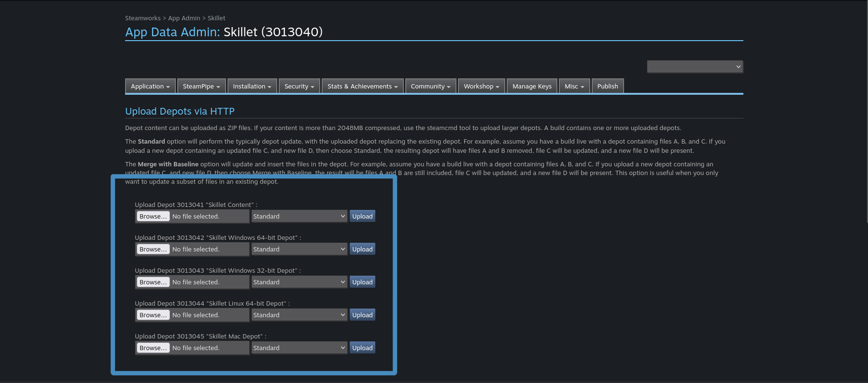This screenshot has height=383, width=868.
Task: Browse file for Skillet Content depot
Action: [153, 216]
